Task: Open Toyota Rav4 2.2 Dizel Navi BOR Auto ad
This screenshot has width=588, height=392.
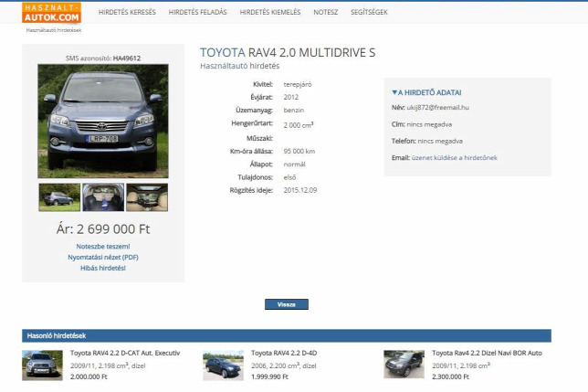Action: pyautogui.click(x=487, y=353)
